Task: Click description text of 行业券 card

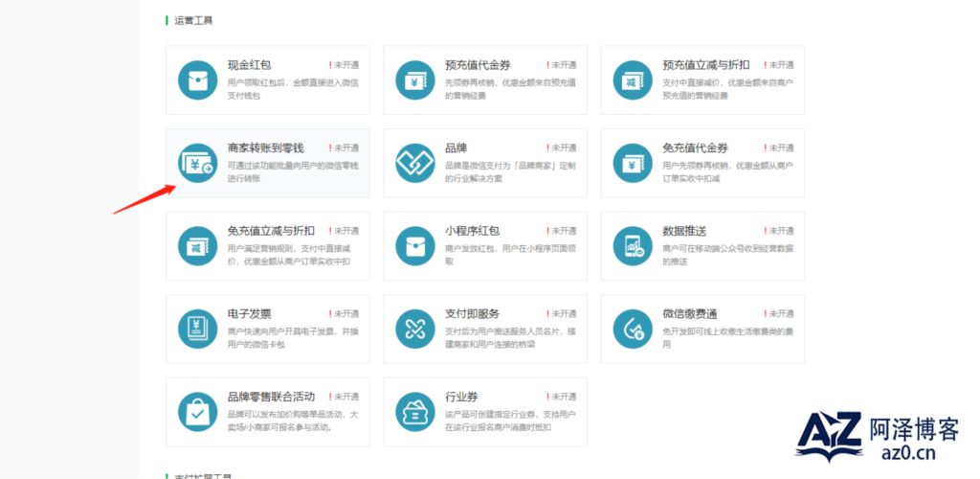Action: tap(510, 421)
